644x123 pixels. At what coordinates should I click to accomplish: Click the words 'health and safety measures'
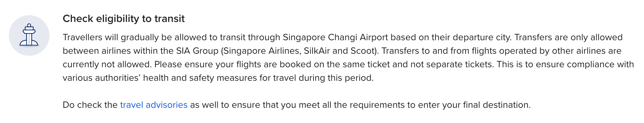pos(196,78)
